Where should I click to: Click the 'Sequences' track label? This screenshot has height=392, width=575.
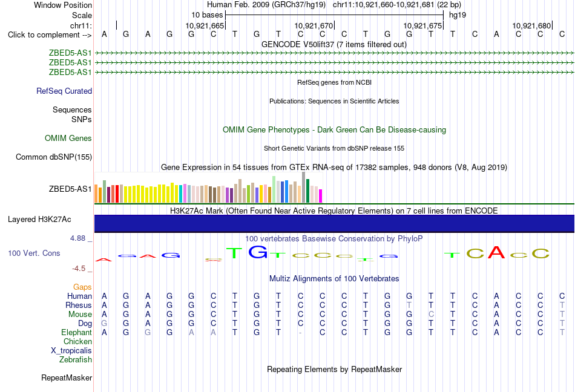[72, 109]
